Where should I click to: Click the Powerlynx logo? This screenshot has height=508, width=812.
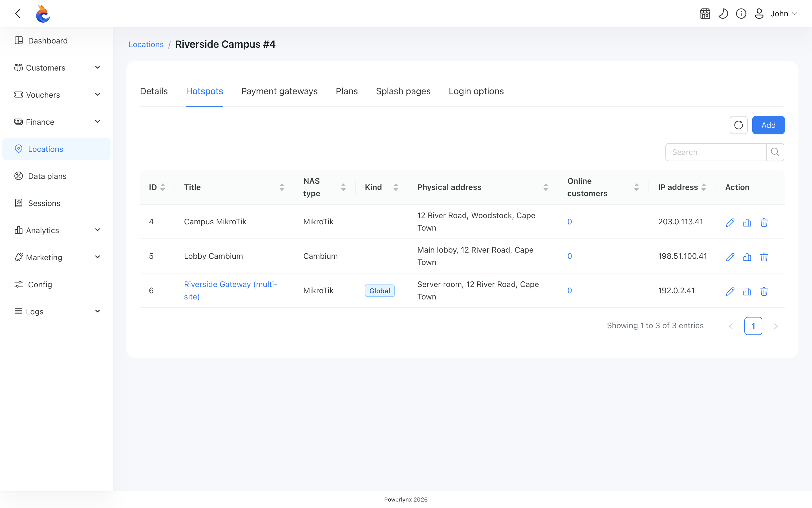point(43,14)
